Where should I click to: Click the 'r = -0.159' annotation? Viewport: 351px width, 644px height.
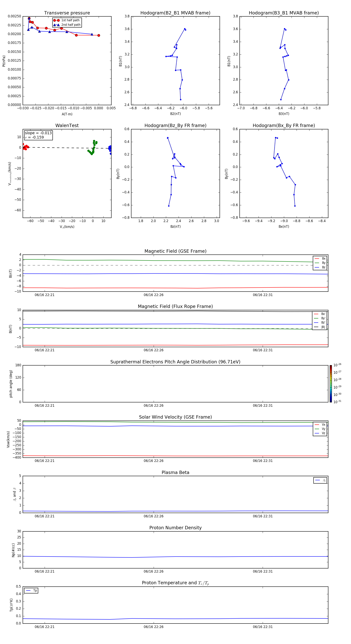35,137
